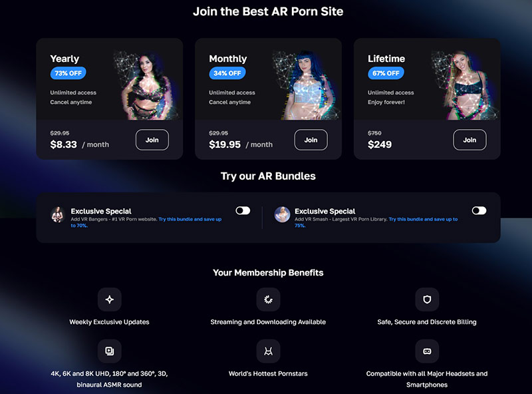Click the 4K 6K 8K UHD icon
Viewport: 532px width, 394px height.
click(x=109, y=351)
